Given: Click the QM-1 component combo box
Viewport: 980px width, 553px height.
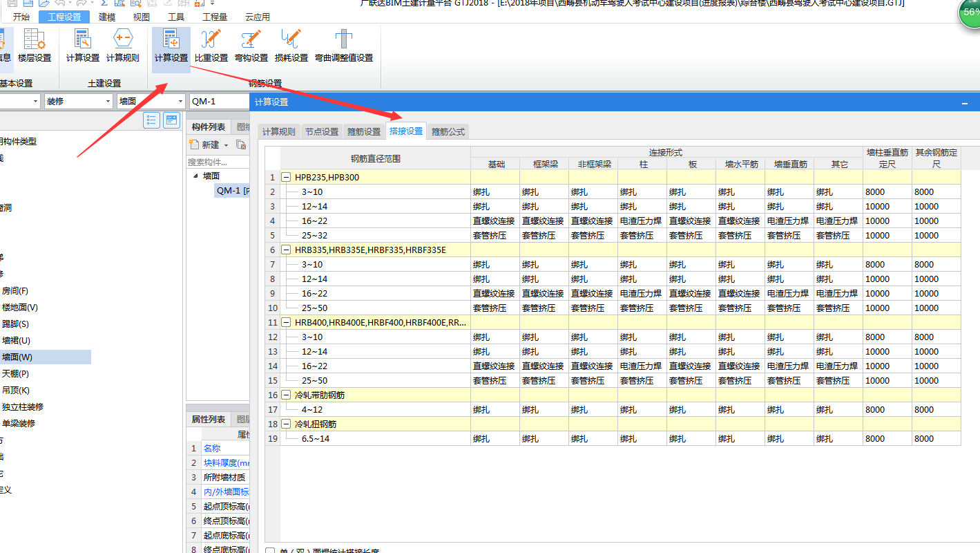Looking at the screenshot, I should [x=219, y=101].
